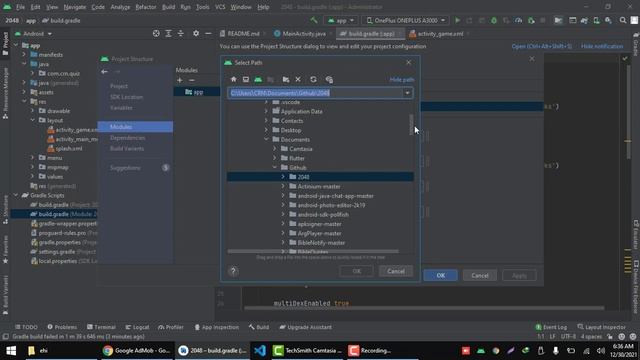
Task: Expand the Actinium-master folder
Action: point(283,186)
